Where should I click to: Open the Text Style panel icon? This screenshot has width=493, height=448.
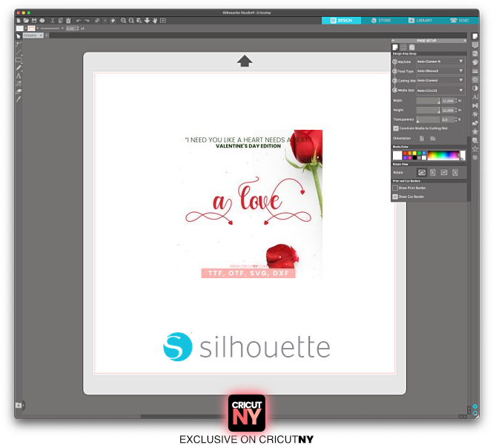tap(475, 97)
